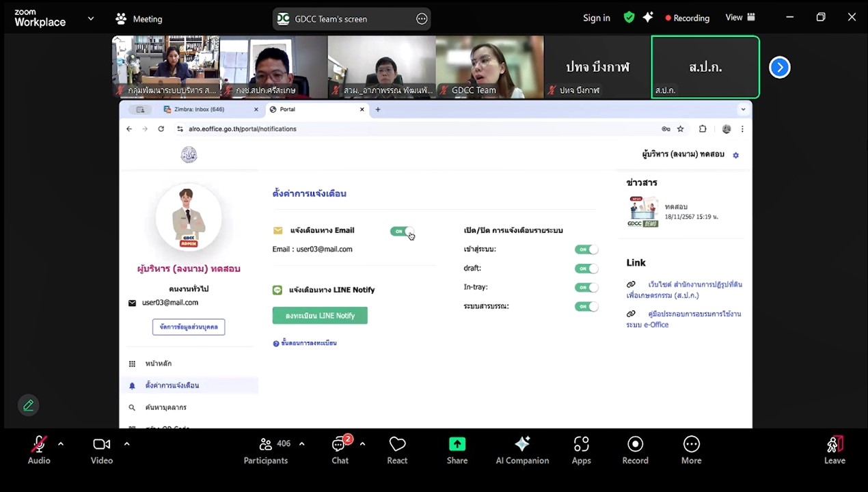The image size is (868, 492).
Task: Expand the Participants options caret
Action: 301,444
